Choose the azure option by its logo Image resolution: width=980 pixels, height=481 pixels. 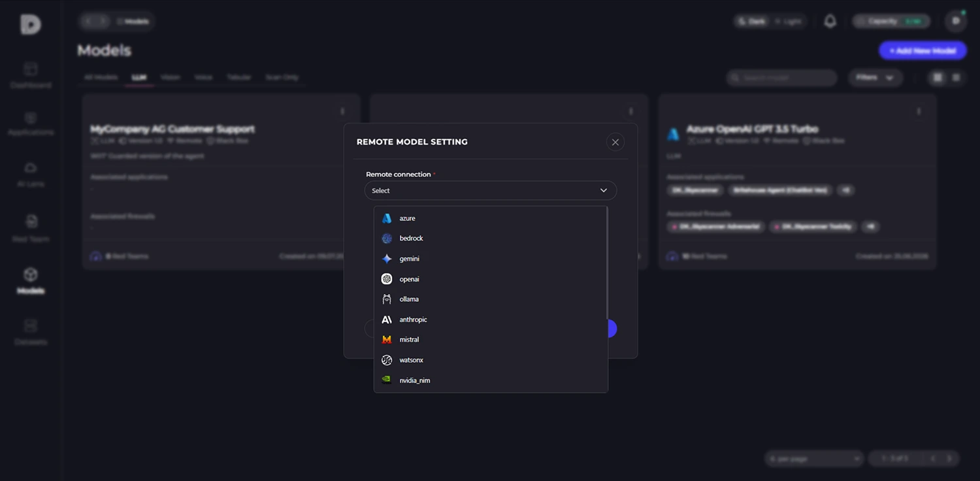coord(387,218)
